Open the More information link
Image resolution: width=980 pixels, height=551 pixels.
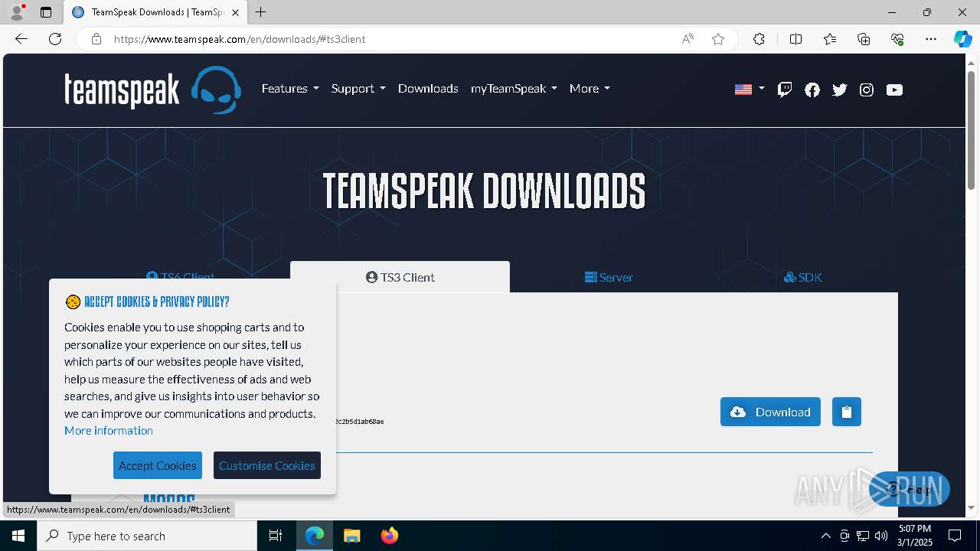[x=109, y=431]
